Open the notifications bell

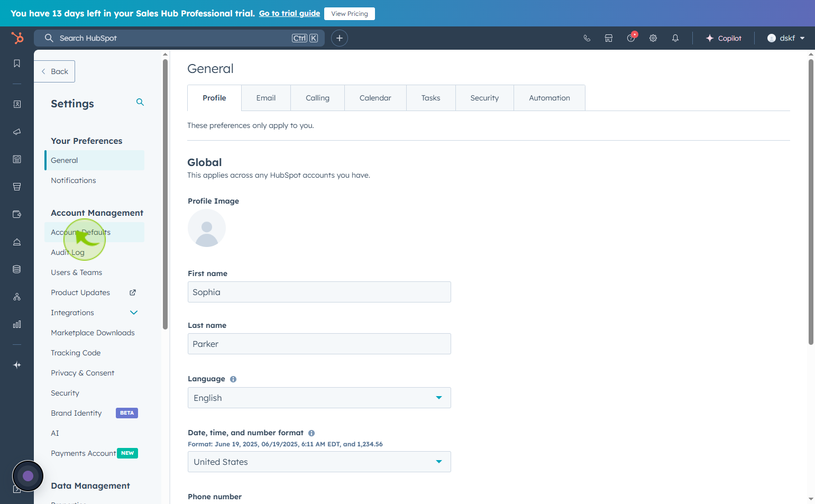(x=675, y=38)
